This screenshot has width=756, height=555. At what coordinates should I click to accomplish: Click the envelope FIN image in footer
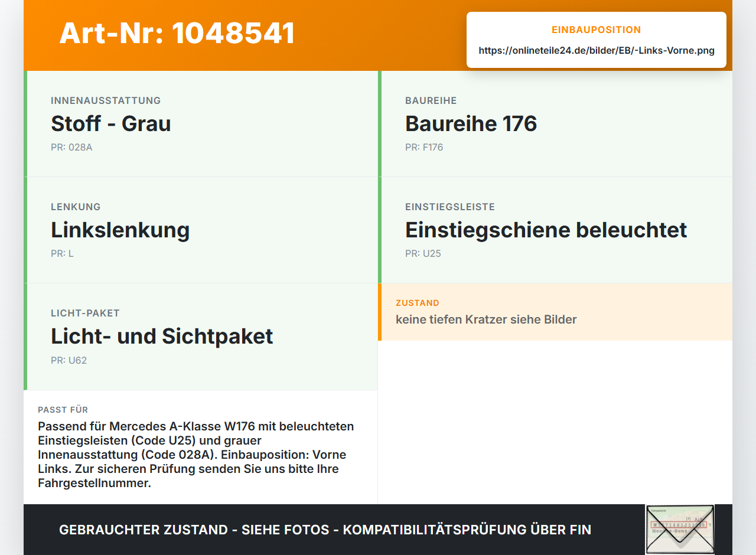click(x=680, y=530)
